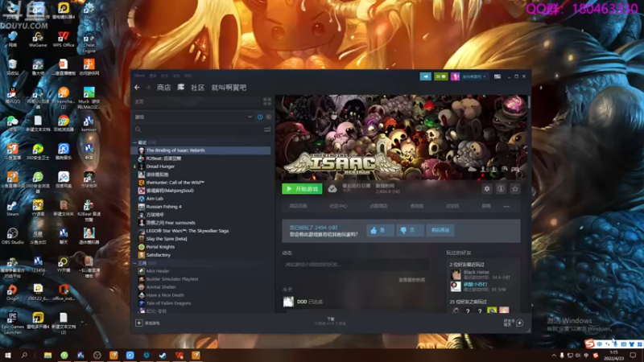This screenshot has height=362, width=644.
Task: Open WPS Office desktop shortcut
Action: coord(64,39)
